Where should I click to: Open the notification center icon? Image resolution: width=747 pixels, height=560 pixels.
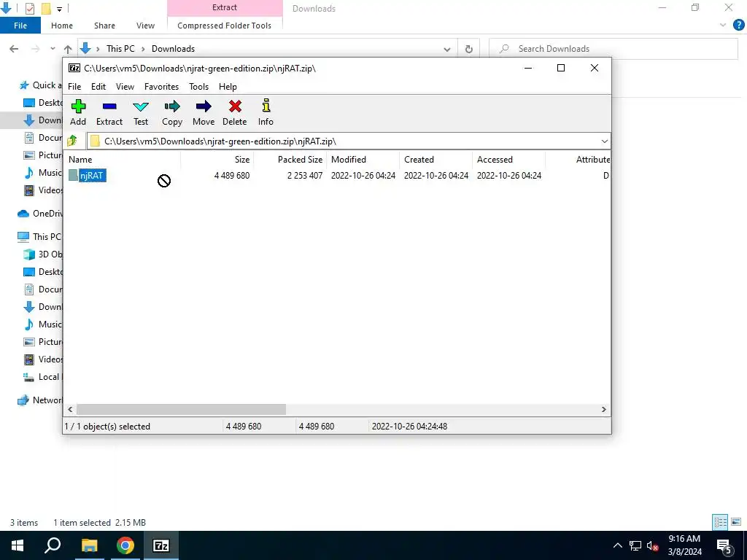(724, 545)
